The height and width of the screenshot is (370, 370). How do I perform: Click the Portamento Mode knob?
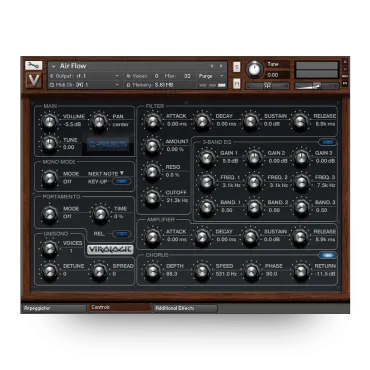click(49, 214)
